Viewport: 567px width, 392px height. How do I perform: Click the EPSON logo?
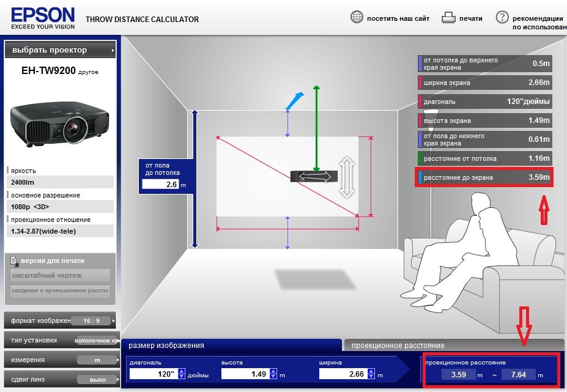[x=43, y=18]
